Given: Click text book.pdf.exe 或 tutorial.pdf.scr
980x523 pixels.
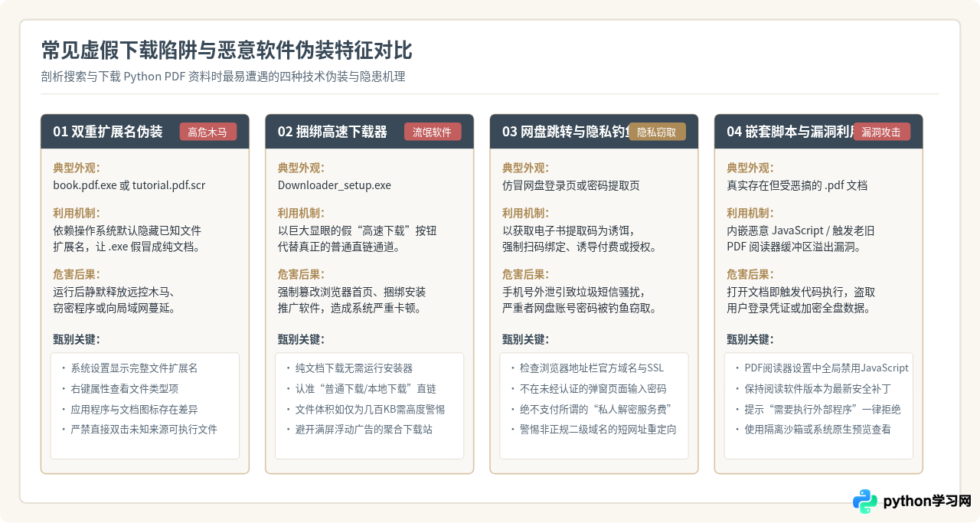Looking at the screenshot, I should tap(129, 185).
